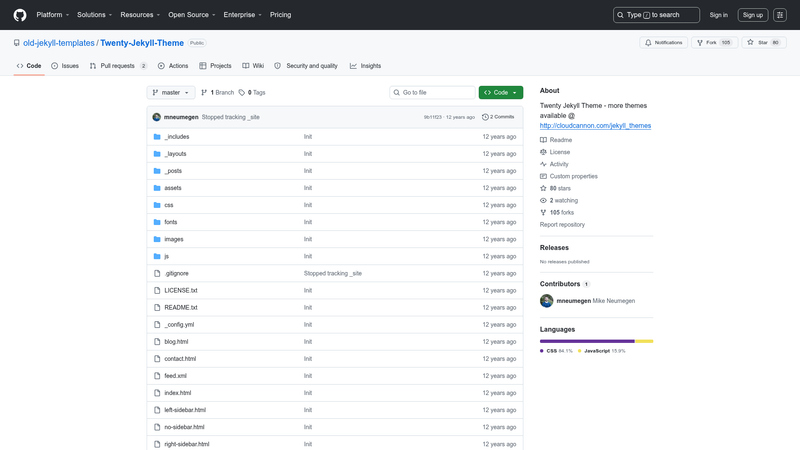Click the mneumegen avatar in commit row
This screenshot has width=800, height=450.
coord(157,117)
